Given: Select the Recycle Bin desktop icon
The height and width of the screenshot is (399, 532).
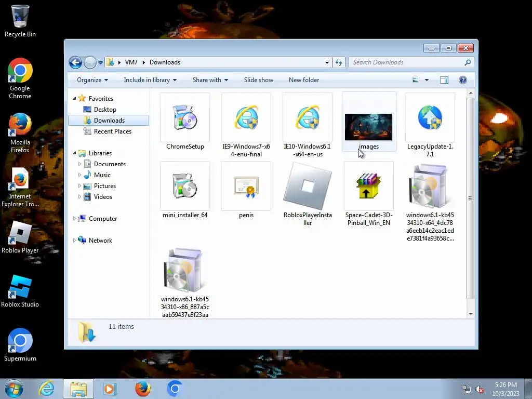Looking at the screenshot, I should tap(20, 21).
